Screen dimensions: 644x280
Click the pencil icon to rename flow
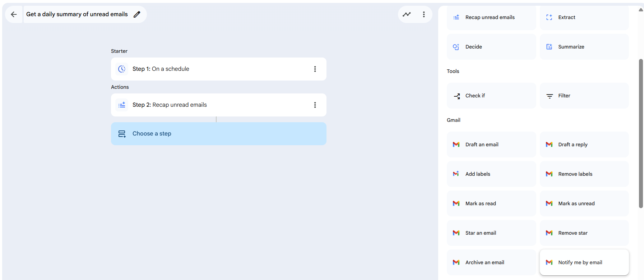137,14
